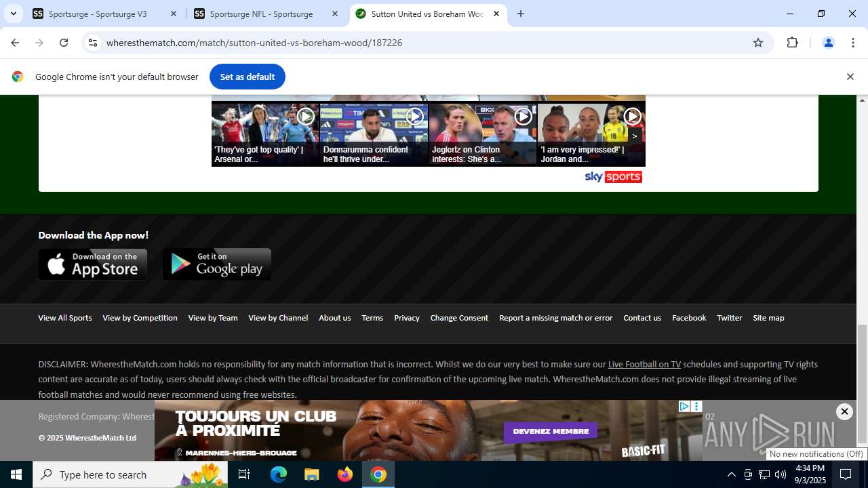The height and width of the screenshot is (488, 868).
Task: Open Chrome three-dot menu
Action: (852, 43)
